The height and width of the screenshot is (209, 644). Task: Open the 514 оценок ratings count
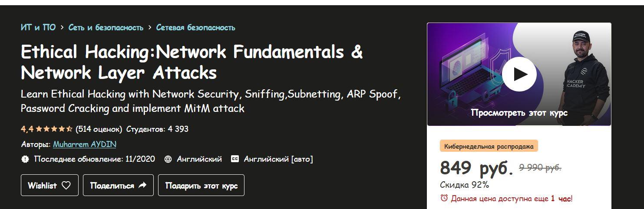tap(99, 129)
